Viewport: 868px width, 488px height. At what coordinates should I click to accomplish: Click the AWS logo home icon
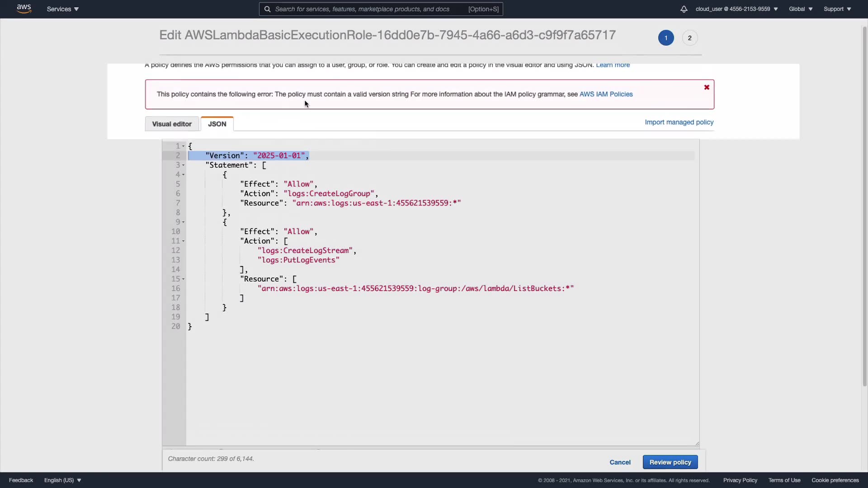(24, 9)
